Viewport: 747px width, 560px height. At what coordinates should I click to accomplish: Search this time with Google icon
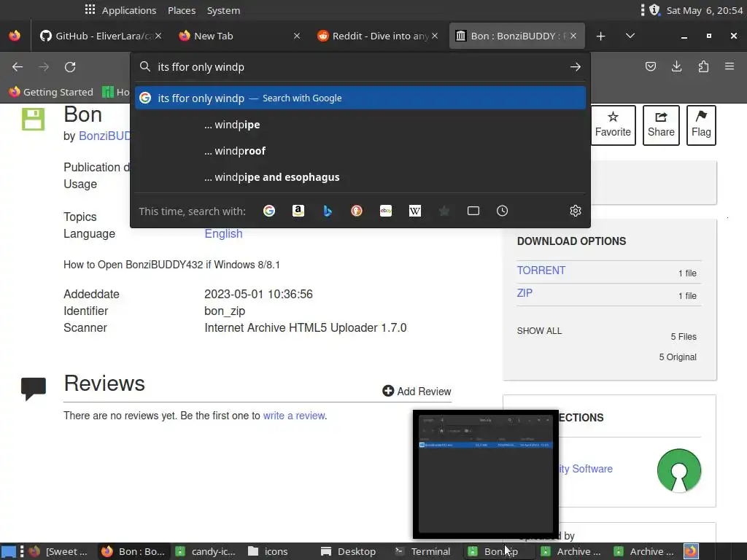(269, 211)
